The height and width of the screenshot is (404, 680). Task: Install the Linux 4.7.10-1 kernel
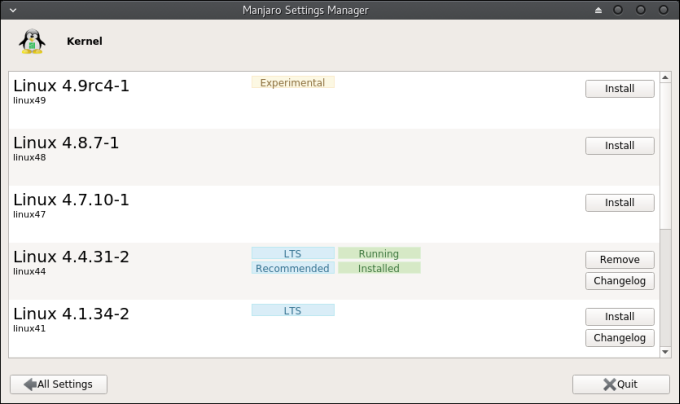pos(619,202)
